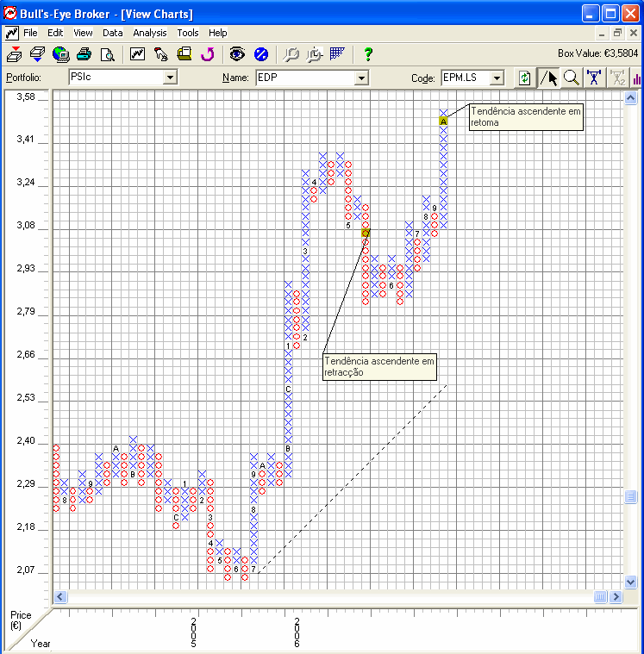Click the Bull's-Eye Broker title bar logo

[x=10, y=13]
